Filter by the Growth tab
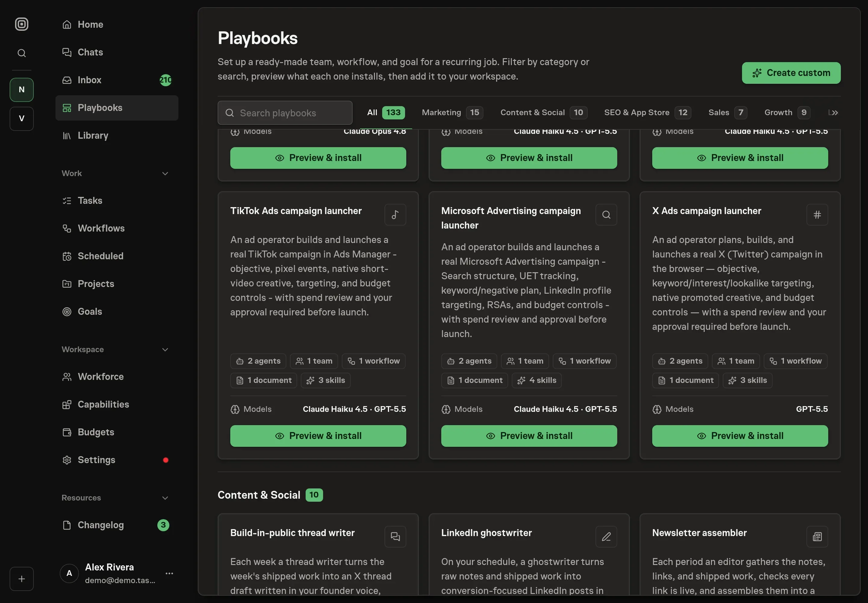This screenshot has width=868, height=603. tap(787, 112)
